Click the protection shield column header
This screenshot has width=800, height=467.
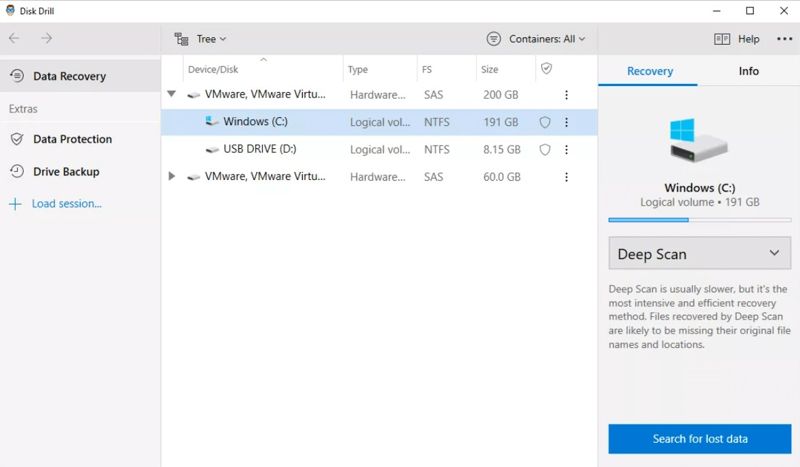[x=545, y=69]
